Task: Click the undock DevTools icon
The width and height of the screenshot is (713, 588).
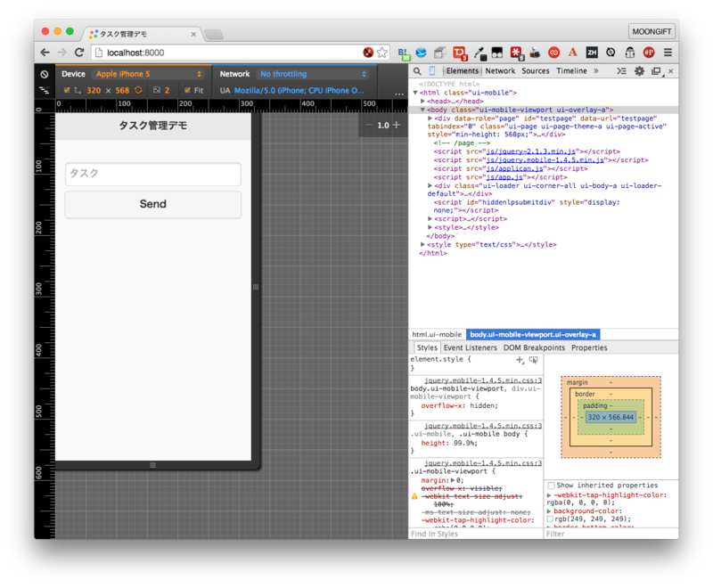Action: [x=657, y=70]
